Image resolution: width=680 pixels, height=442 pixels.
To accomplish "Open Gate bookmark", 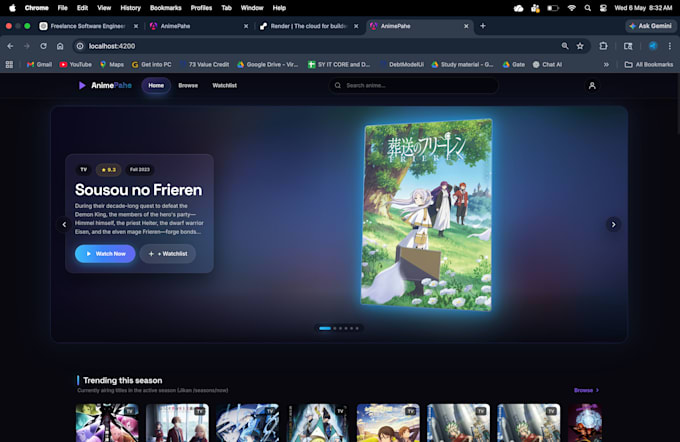I will click(x=514, y=65).
